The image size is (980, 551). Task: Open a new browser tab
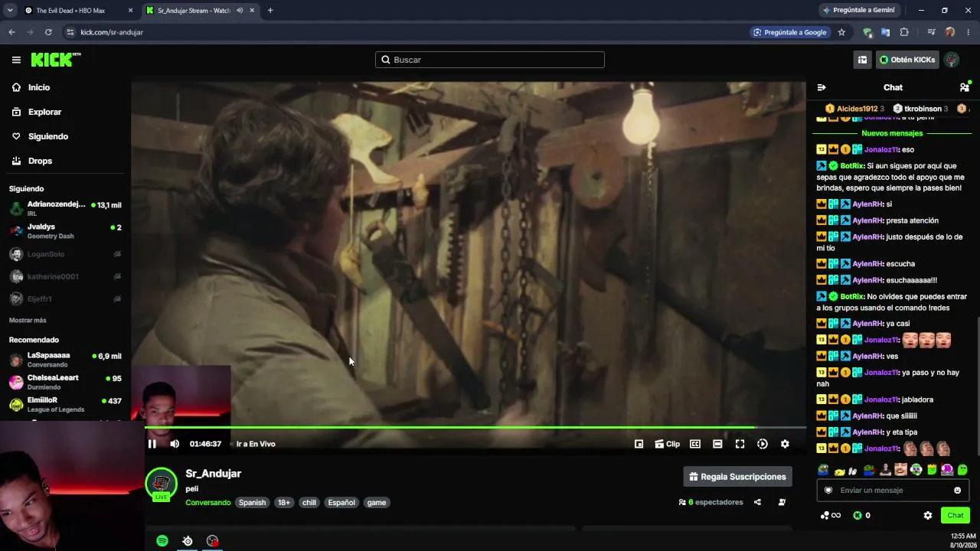click(x=270, y=11)
